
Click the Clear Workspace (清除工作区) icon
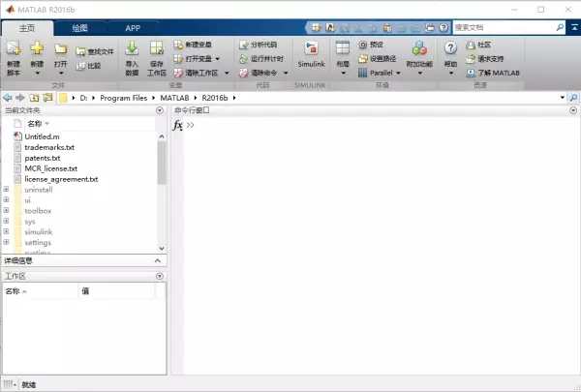178,73
